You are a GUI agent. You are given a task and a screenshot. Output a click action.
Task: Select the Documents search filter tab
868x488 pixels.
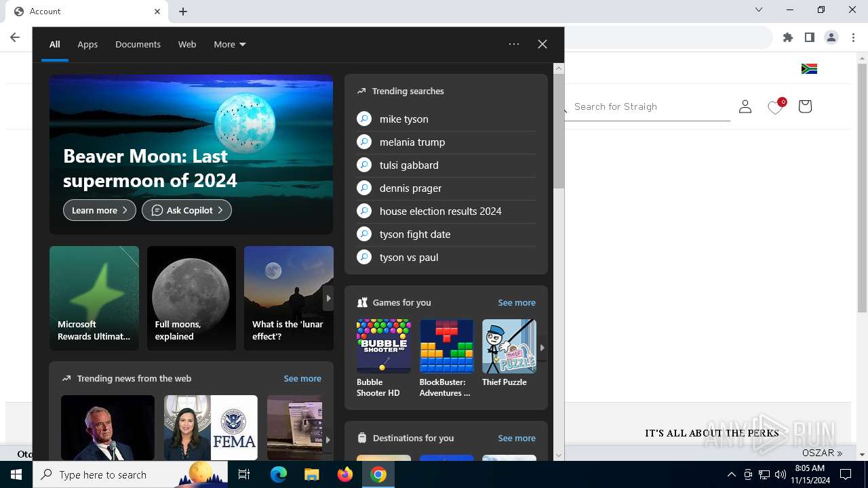pos(138,44)
